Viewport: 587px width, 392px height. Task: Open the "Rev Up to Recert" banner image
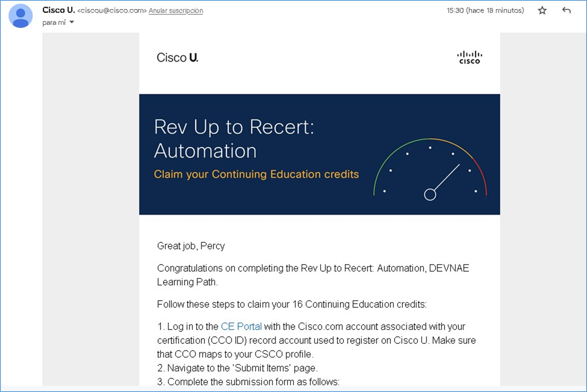(319, 154)
